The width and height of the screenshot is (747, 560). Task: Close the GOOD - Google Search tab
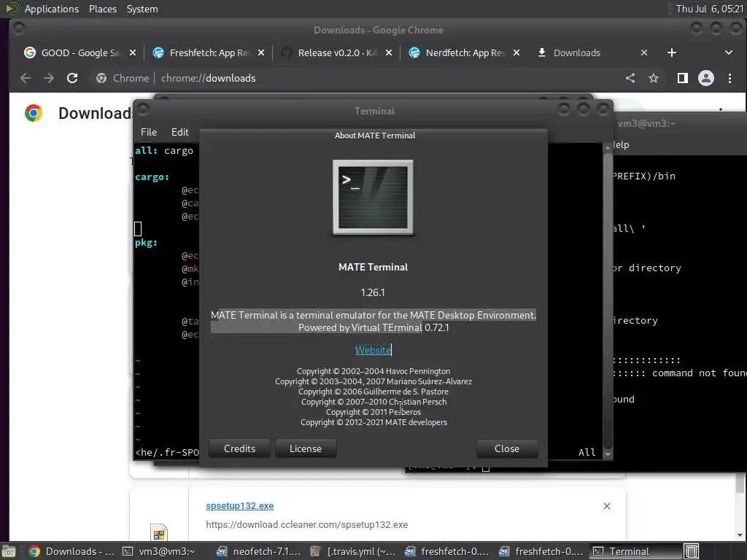pyautogui.click(x=133, y=52)
